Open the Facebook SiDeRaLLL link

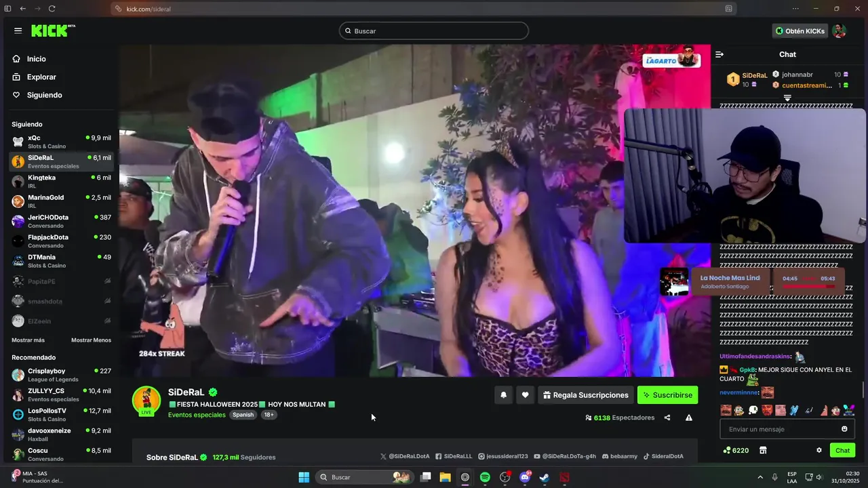click(454, 457)
